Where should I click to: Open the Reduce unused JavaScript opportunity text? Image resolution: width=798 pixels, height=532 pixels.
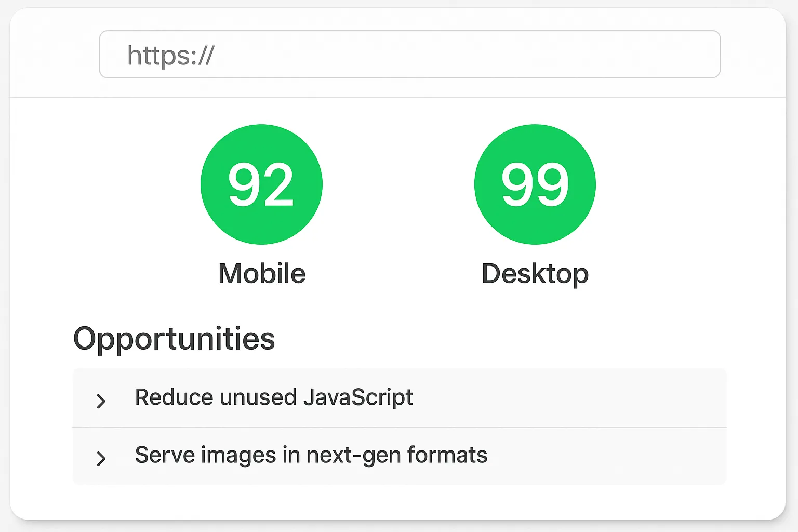274,397
